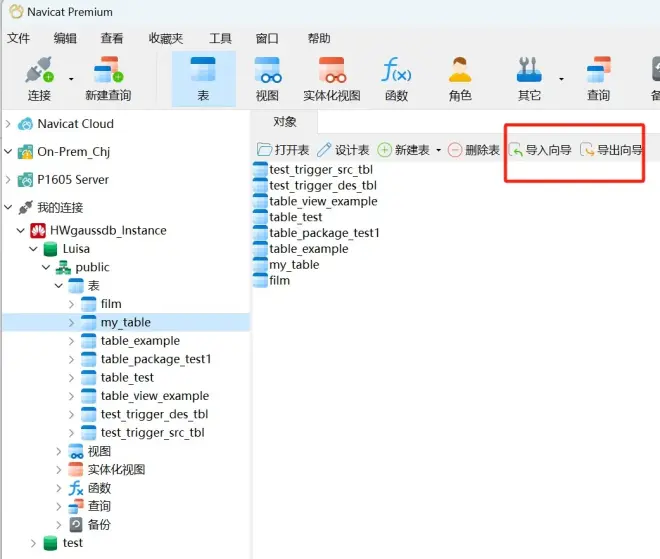Expand the Navicat Cloud node
The width and height of the screenshot is (660, 559).
pos(8,124)
